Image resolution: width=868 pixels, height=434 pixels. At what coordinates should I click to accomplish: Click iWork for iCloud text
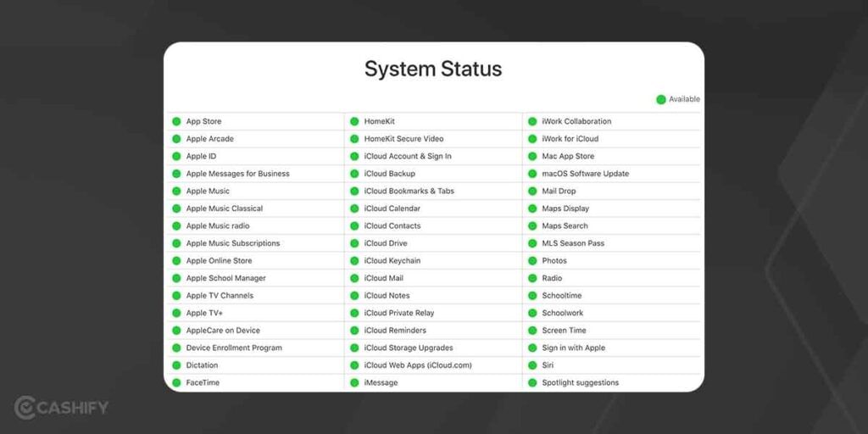click(x=570, y=139)
